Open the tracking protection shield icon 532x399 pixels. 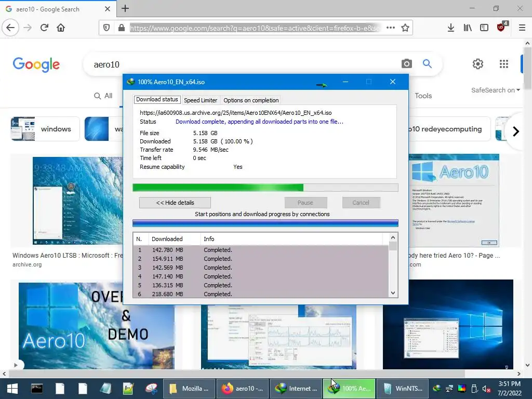click(x=106, y=28)
